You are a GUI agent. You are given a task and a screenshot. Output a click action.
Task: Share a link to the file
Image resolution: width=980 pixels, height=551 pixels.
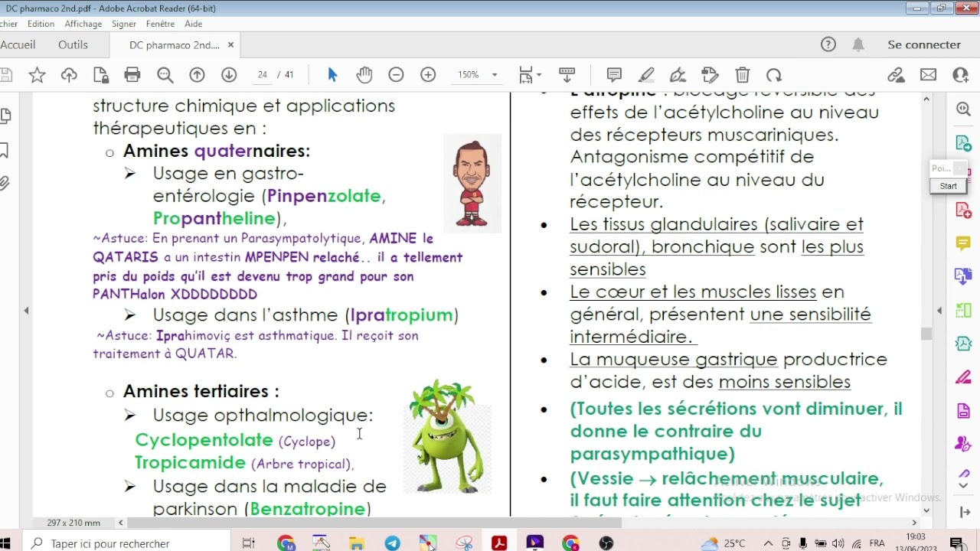[896, 75]
